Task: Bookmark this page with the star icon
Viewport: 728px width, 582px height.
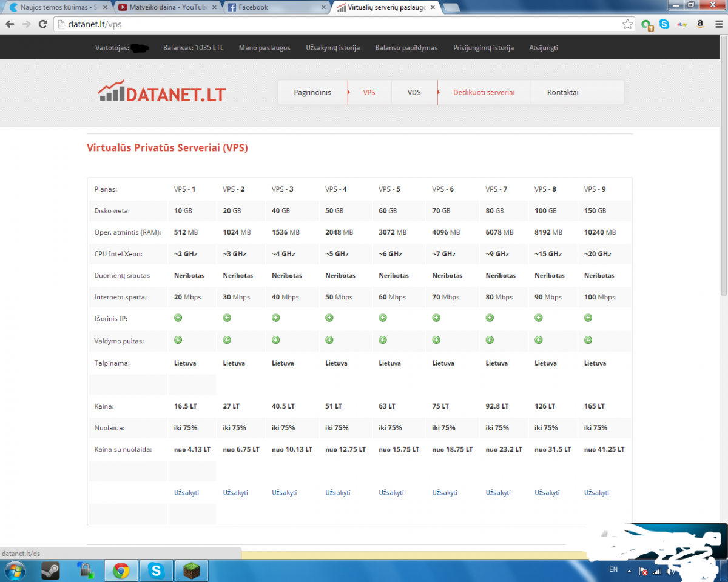Action: (627, 24)
